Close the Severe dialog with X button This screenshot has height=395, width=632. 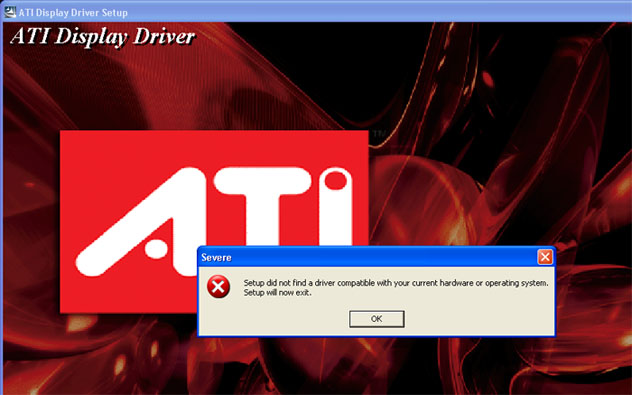pyautogui.click(x=545, y=257)
